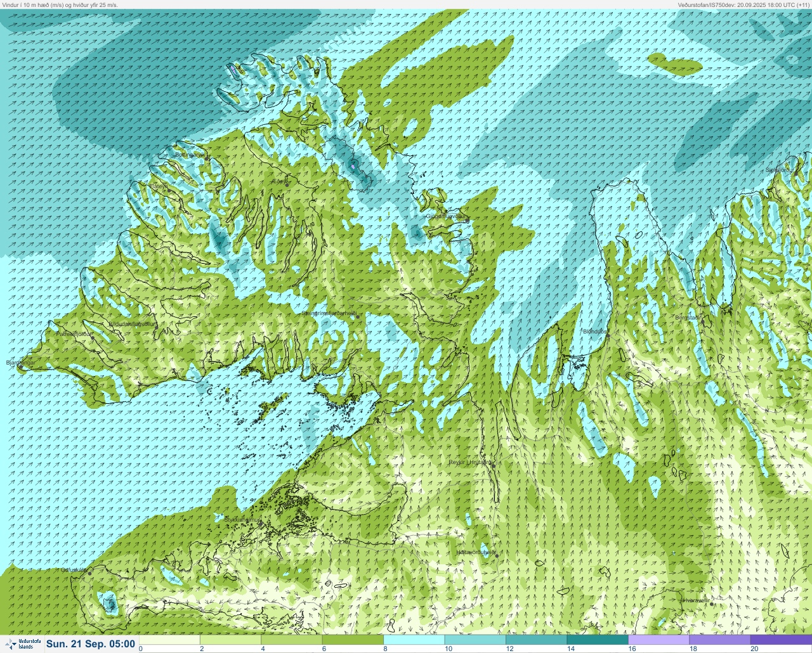Image resolution: width=812 pixels, height=653 pixels.
Task: Click the Hveravellir station label
Action: click(x=695, y=600)
